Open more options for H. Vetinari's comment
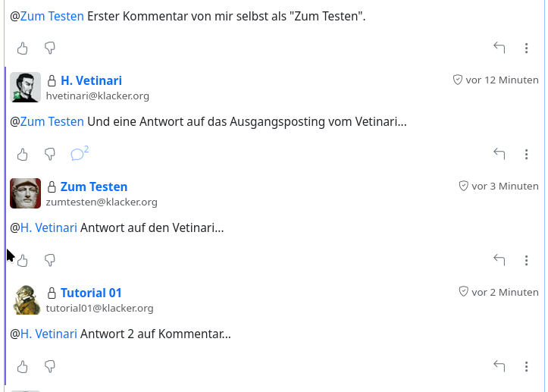Image resolution: width=548 pixels, height=392 pixels. pos(527,155)
